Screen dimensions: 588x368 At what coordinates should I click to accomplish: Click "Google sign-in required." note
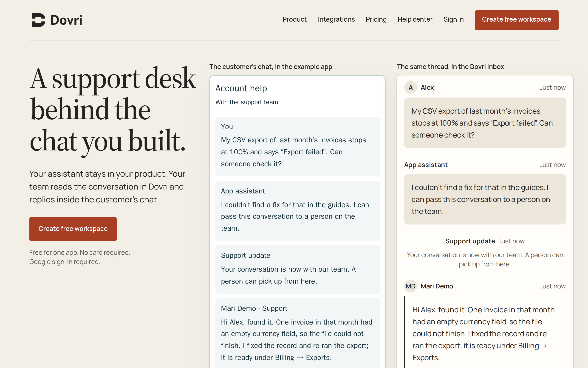(x=65, y=262)
